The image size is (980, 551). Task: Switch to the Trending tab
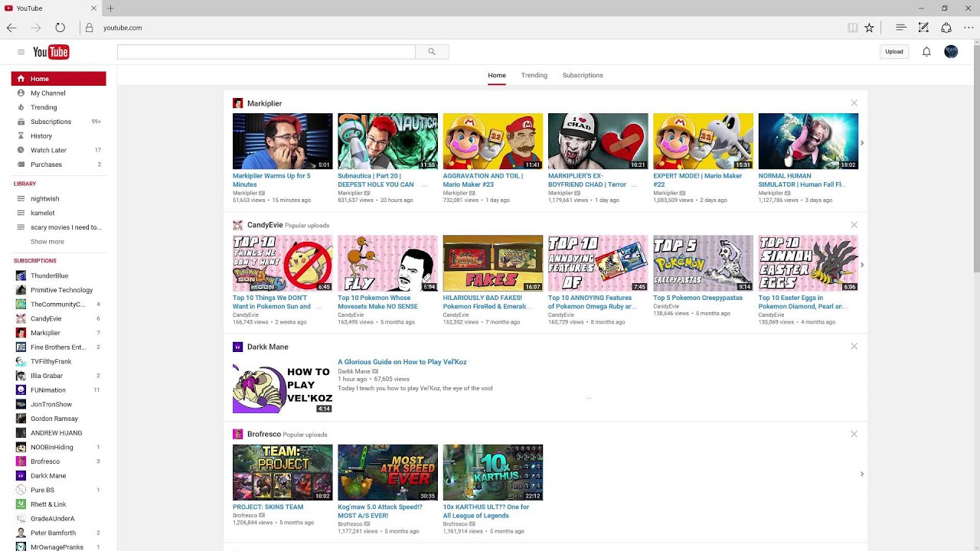(x=534, y=75)
